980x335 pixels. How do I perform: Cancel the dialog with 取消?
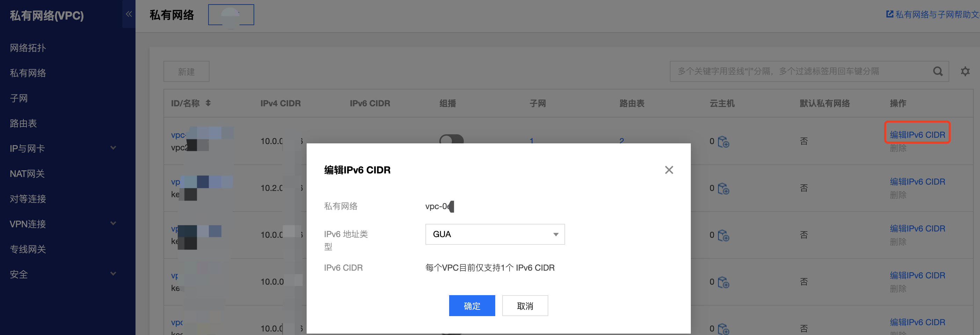[525, 306]
